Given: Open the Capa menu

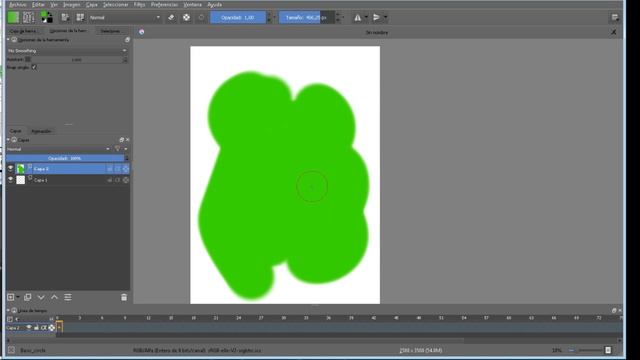Looking at the screenshot, I should 92,5.
